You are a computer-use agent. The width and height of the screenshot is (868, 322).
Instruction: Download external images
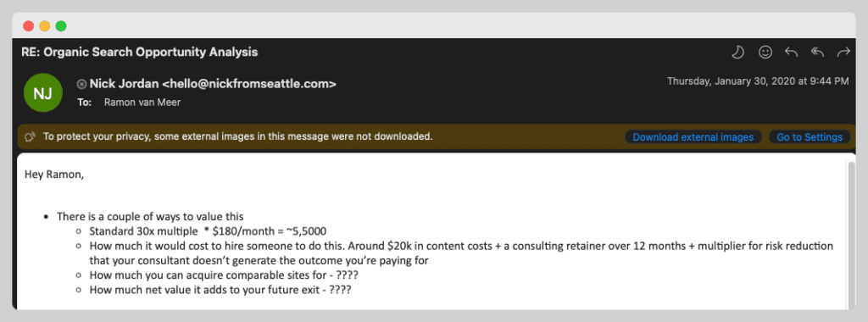point(693,136)
